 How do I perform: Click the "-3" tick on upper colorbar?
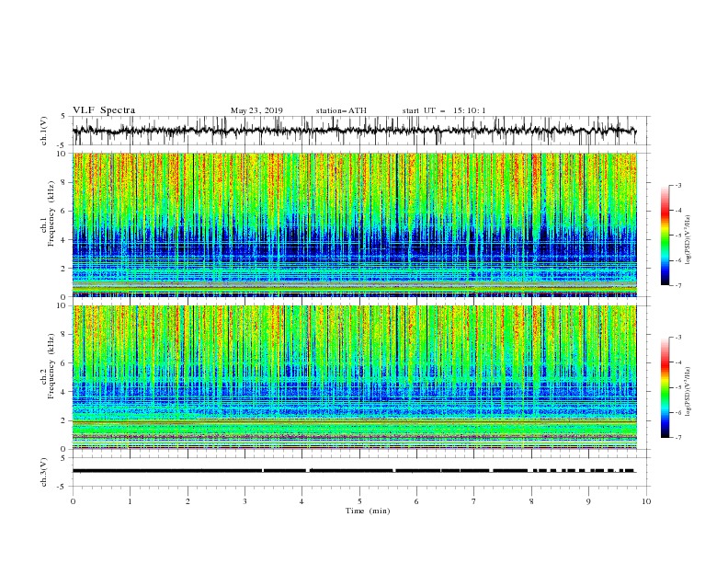(677, 185)
